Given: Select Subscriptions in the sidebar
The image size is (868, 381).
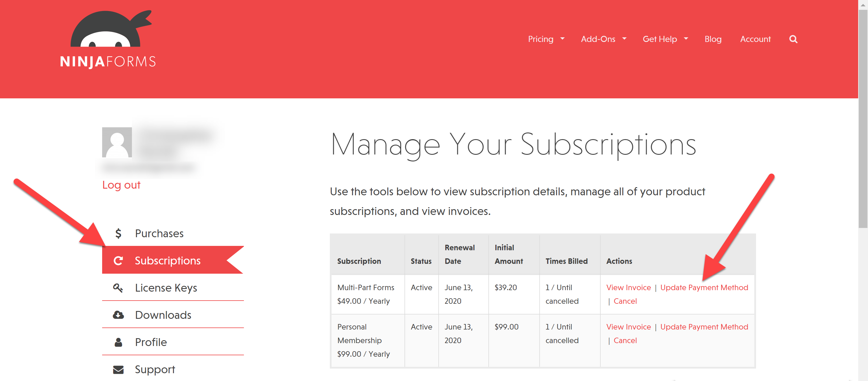Looking at the screenshot, I should [x=173, y=260].
